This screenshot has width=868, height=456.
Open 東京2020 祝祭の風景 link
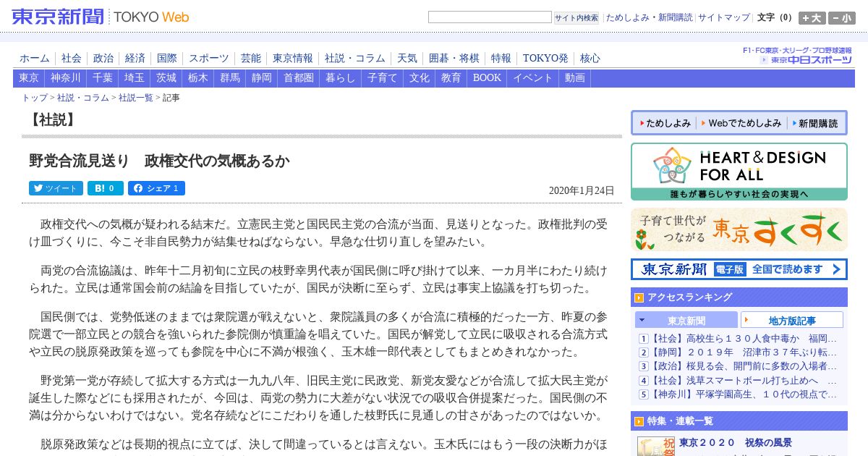[x=736, y=442]
